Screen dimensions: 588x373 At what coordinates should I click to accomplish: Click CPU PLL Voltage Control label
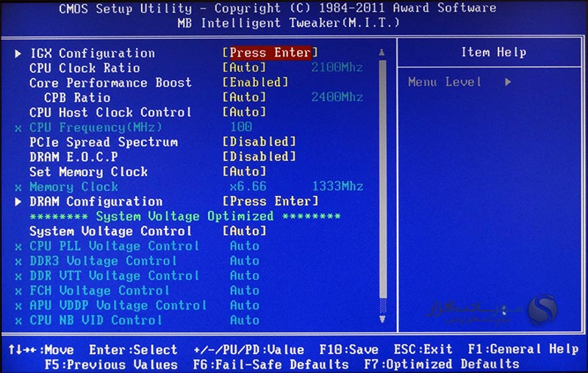pyautogui.click(x=115, y=246)
